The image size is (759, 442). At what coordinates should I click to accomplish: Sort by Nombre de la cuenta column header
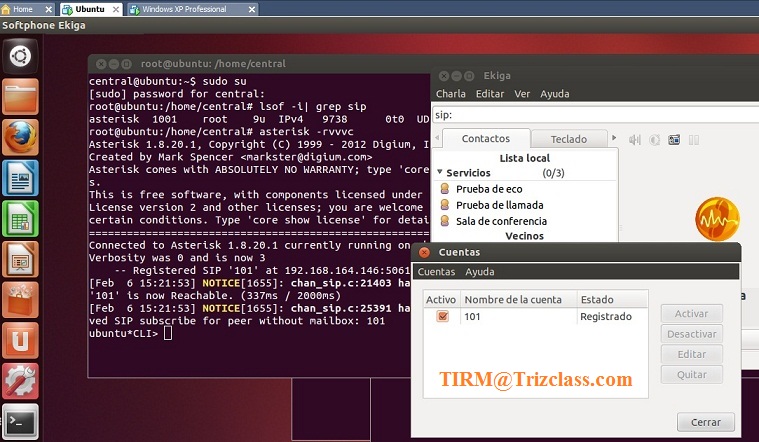pos(519,299)
